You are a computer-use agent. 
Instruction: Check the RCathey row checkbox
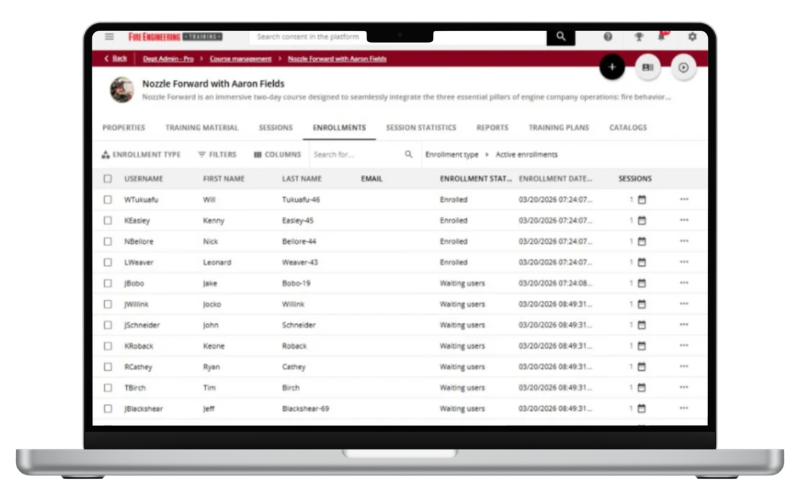[x=108, y=367]
